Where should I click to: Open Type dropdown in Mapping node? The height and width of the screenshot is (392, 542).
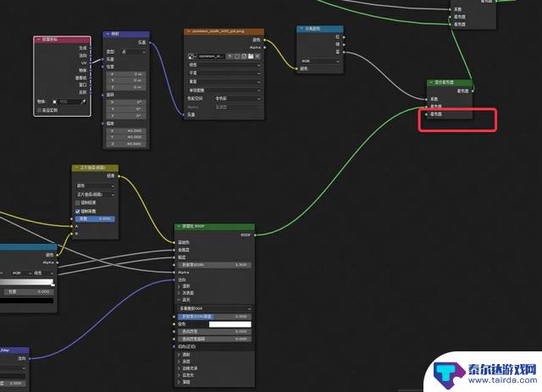134,52
